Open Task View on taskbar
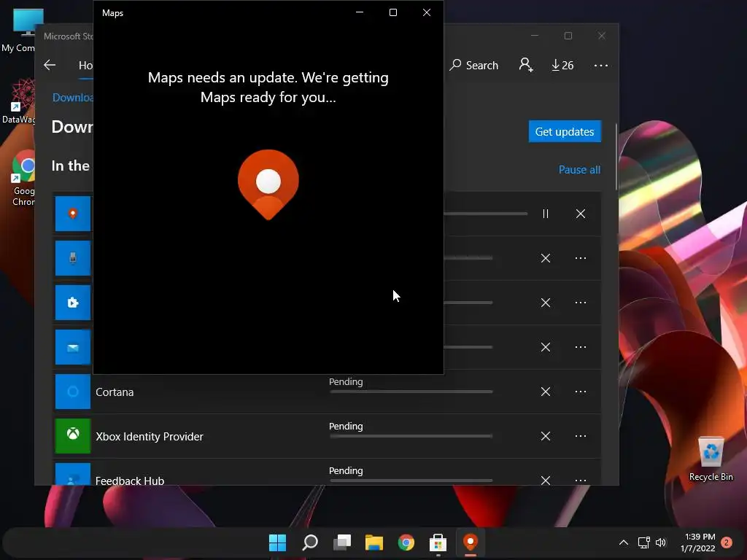This screenshot has height=560, width=747. click(342, 542)
